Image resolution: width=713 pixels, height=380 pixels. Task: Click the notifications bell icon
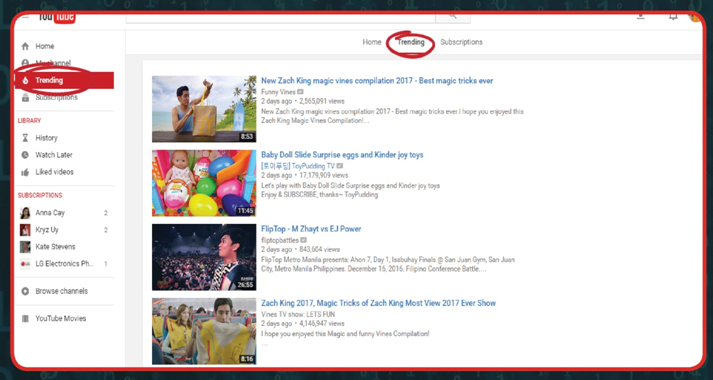pos(673,16)
